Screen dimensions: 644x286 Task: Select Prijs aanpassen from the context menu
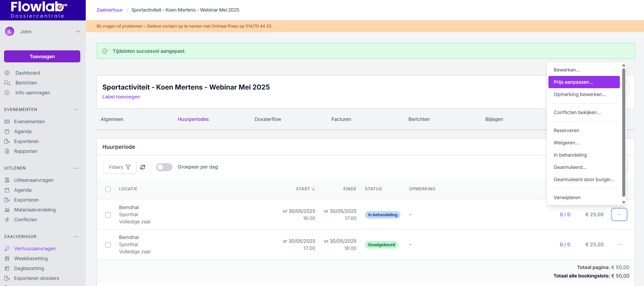(x=584, y=82)
